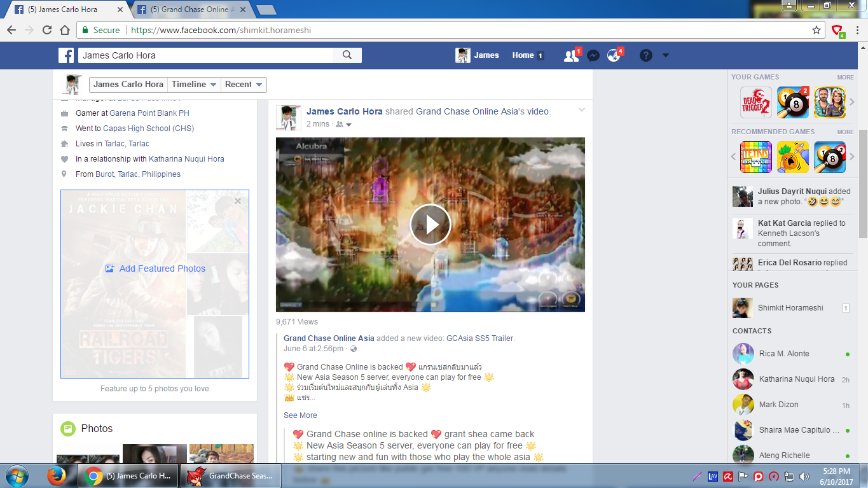The width and height of the screenshot is (868, 488).
Task: Open the Messenger messages icon
Action: point(593,56)
